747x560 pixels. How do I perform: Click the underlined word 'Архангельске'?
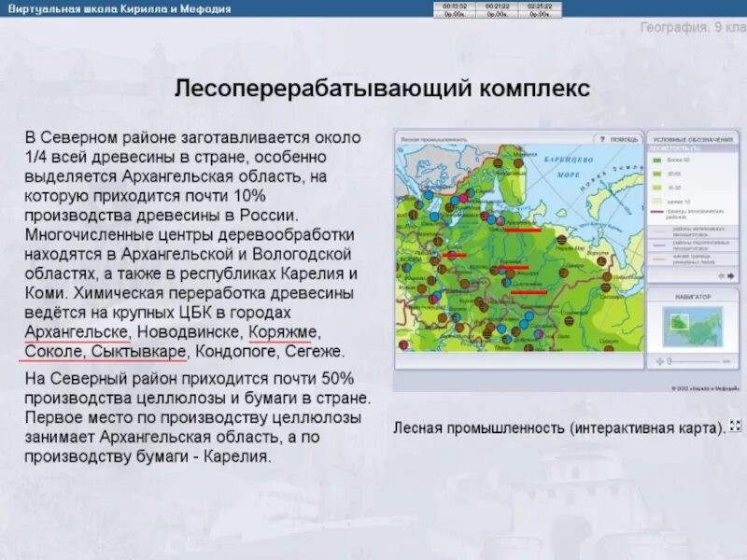(x=77, y=331)
